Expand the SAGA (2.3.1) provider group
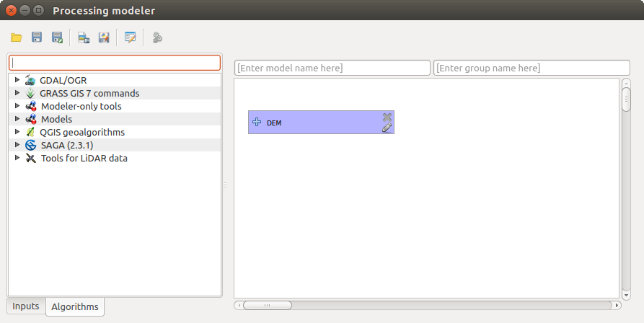 tap(17, 145)
